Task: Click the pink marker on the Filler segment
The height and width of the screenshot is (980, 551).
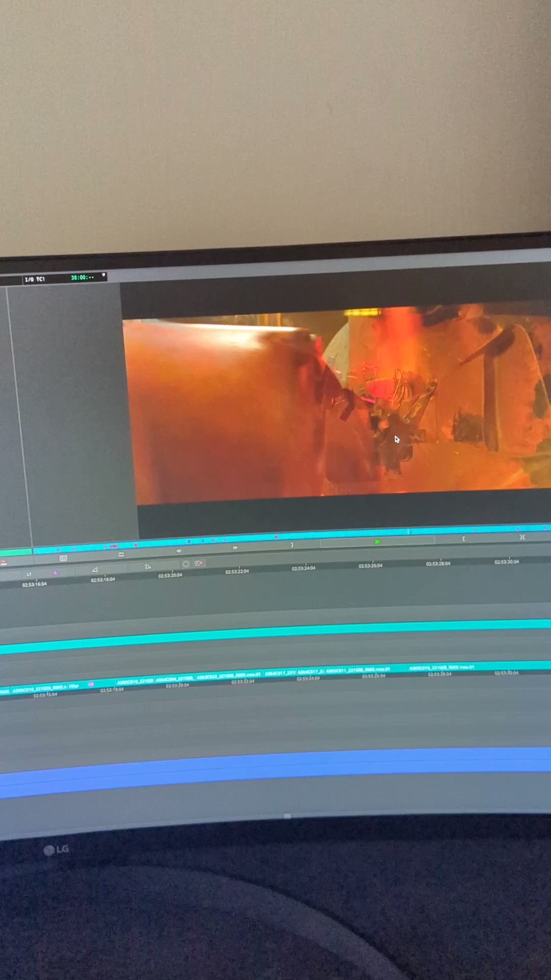Action: 91,684
